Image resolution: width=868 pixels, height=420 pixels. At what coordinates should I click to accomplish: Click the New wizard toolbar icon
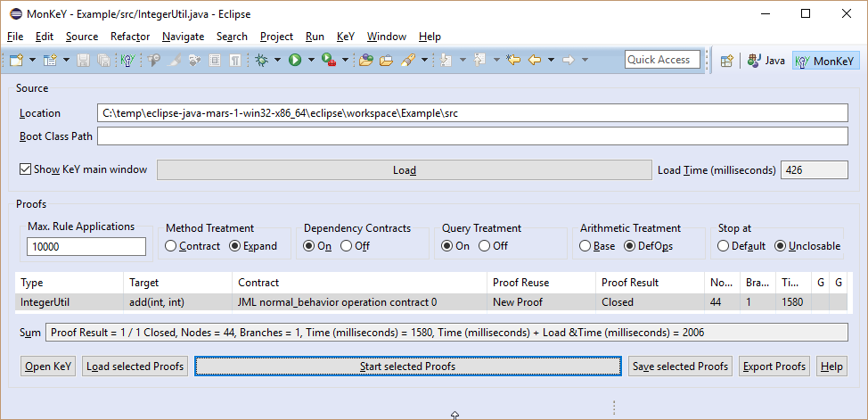17,60
